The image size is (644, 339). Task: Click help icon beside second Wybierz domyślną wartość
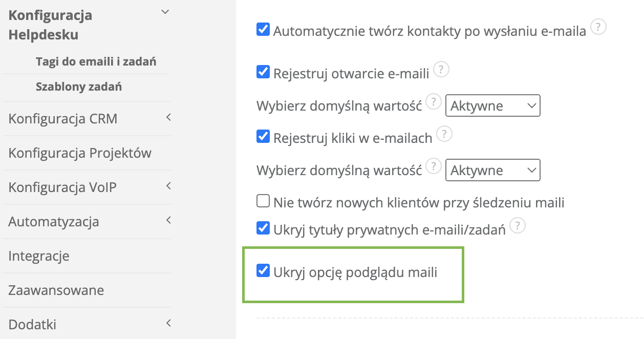tap(434, 166)
